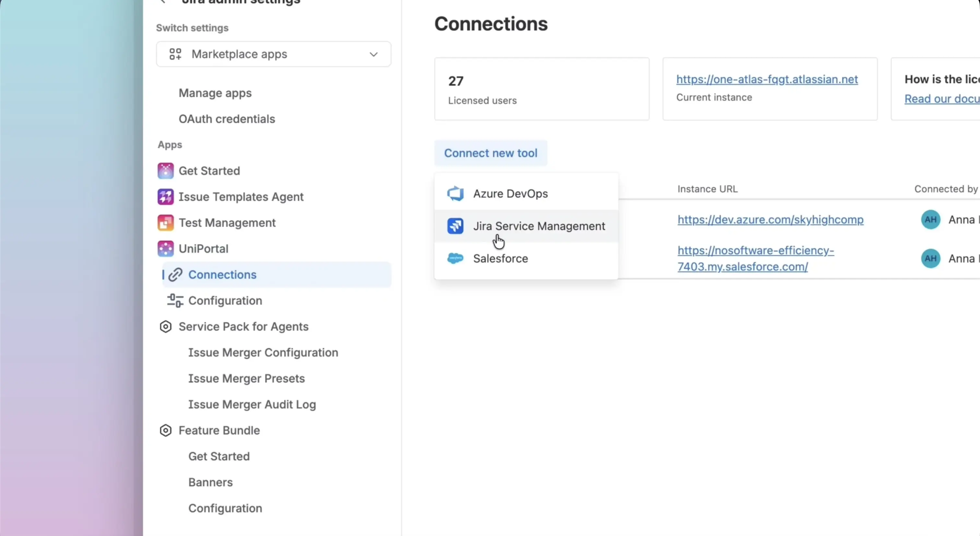Click the Feature Bundle hexagon icon
980x536 pixels.
pos(166,430)
